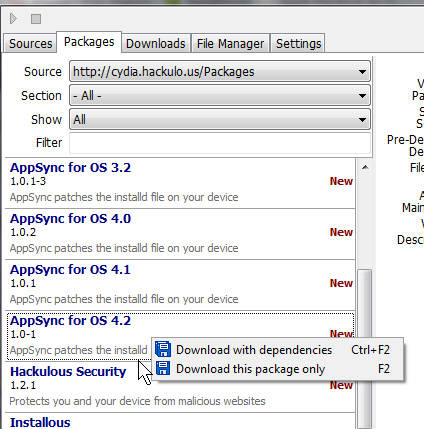Viewport: 424px width, 429px height.
Task: Select the Installous package entry
Action: [180, 421]
